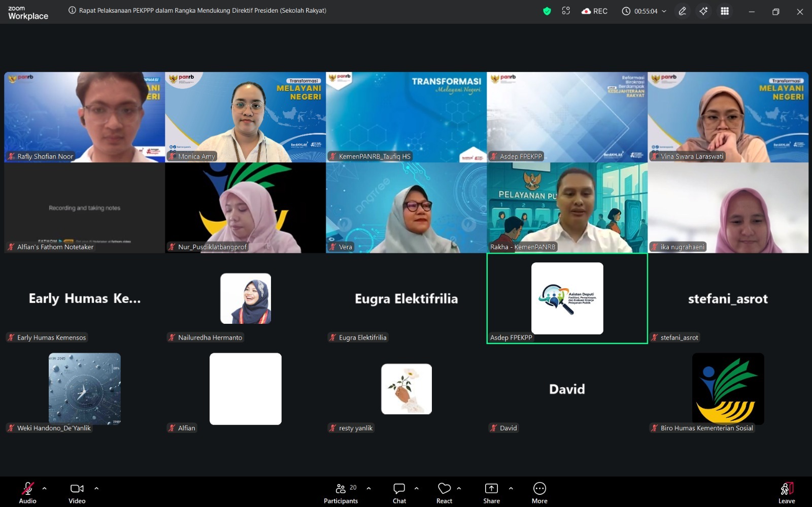Click Biro Humas Kementerian Sosial logo avatar
Image resolution: width=812 pixels, height=507 pixels.
[728, 389]
